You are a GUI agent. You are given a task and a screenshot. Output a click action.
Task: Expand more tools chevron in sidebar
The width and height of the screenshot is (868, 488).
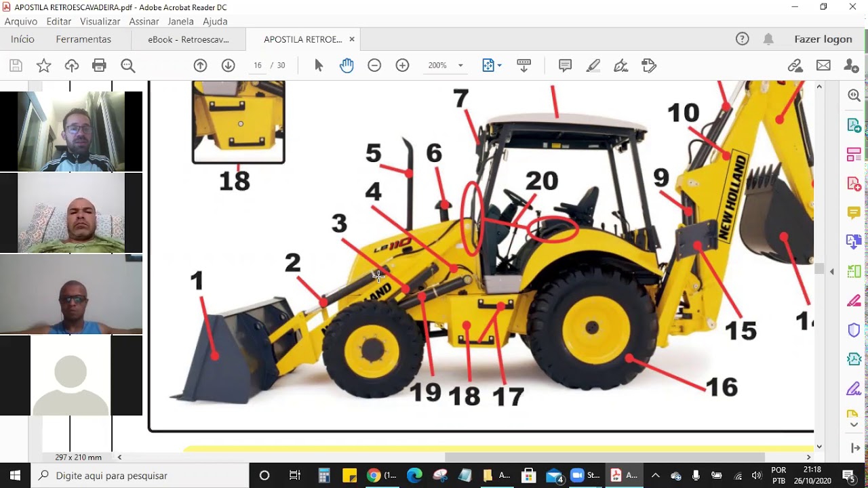coord(854,425)
